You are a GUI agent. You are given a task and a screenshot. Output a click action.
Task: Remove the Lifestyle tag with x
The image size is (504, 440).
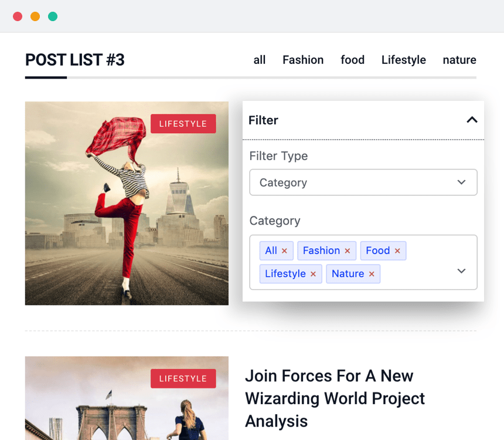point(313,274)
